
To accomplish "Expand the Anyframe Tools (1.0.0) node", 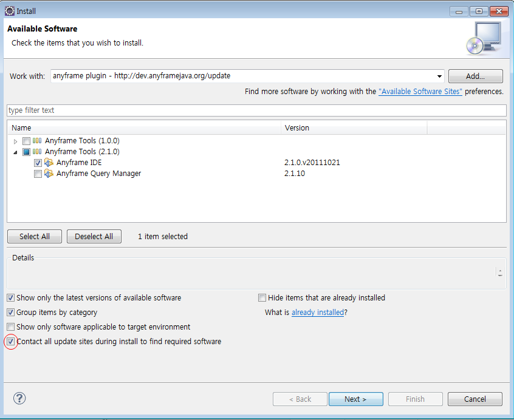I will [x=16, y=141].
